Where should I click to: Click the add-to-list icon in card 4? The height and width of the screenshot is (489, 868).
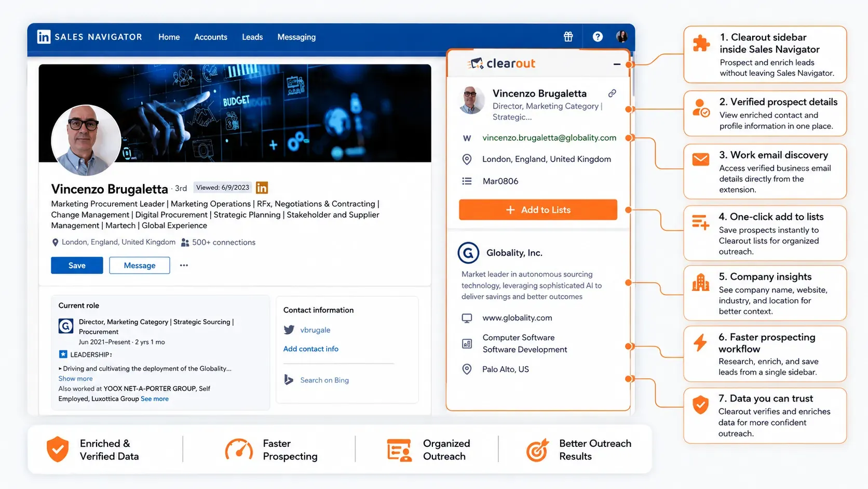click(701, 222)
